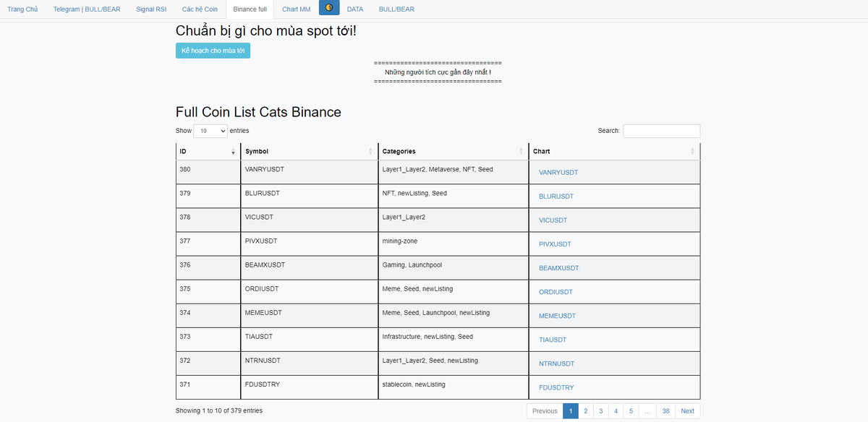Switch to the DATA tab
Screen dimensions: 868x422
click(355, 9)
